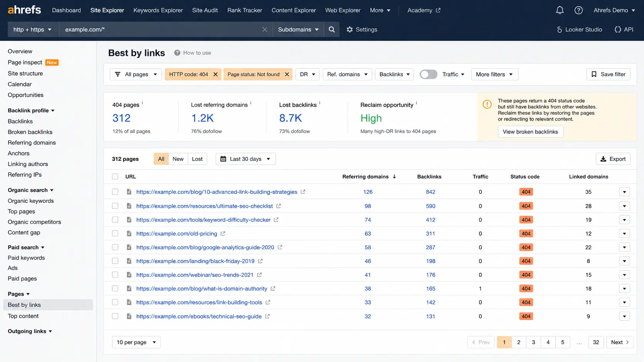This screenshot has height=362, width=644.
Task: Check the box for old-pricing row
Action: pos(115,234)
